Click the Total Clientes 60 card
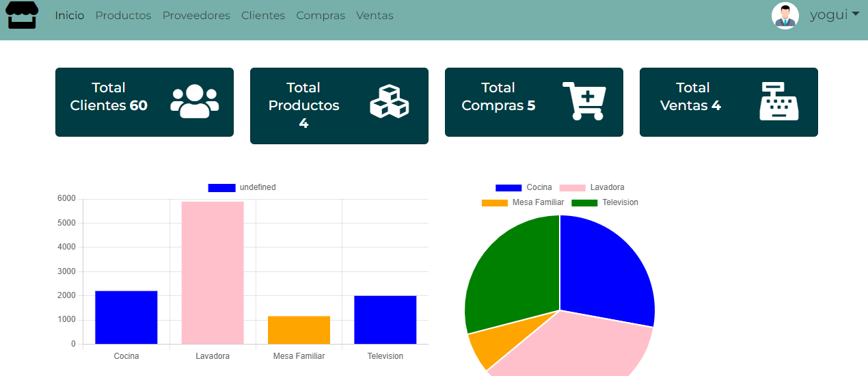This screenshot has height=376, width=868. tap(144, 102)
